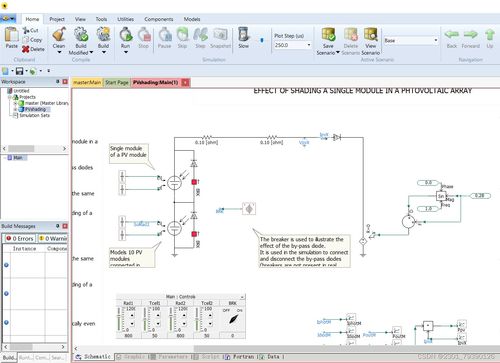Click the Tcell1 slider
The image size is (500, 363).
click(x=145, y=319)
